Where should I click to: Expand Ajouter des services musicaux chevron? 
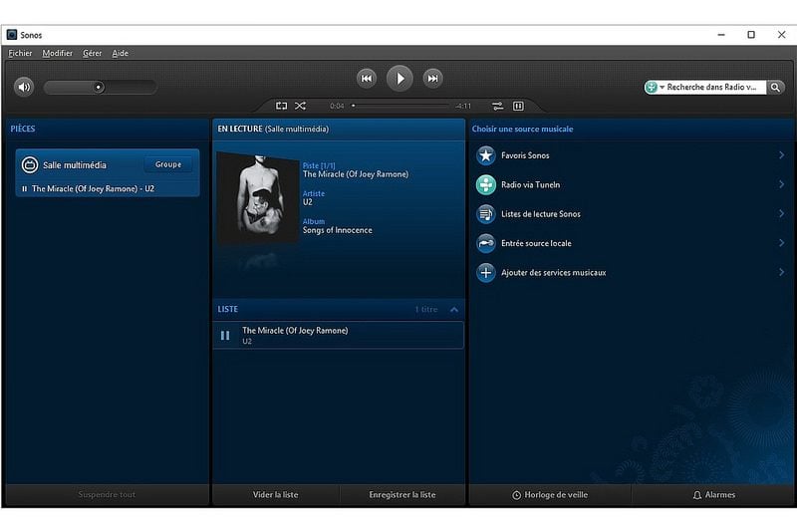click(x=781, y=272)
